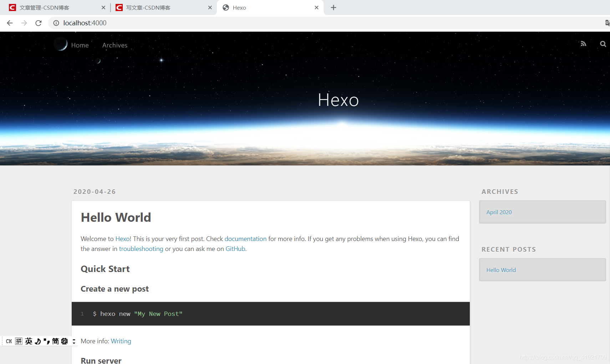Screen dimensions: 610x364
Task: Reload the localhost page
Action: pos(39,23)
